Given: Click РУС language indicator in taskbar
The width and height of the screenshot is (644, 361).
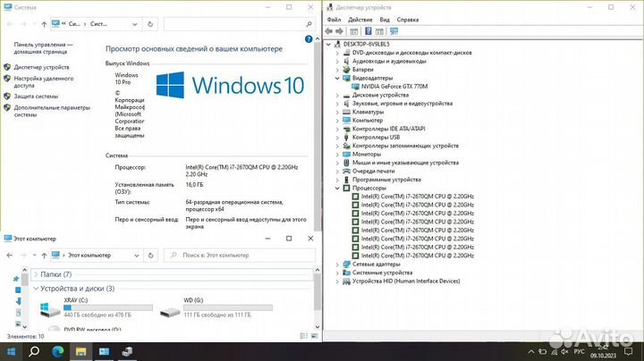Looking at the screenshot, I should 579,351.
